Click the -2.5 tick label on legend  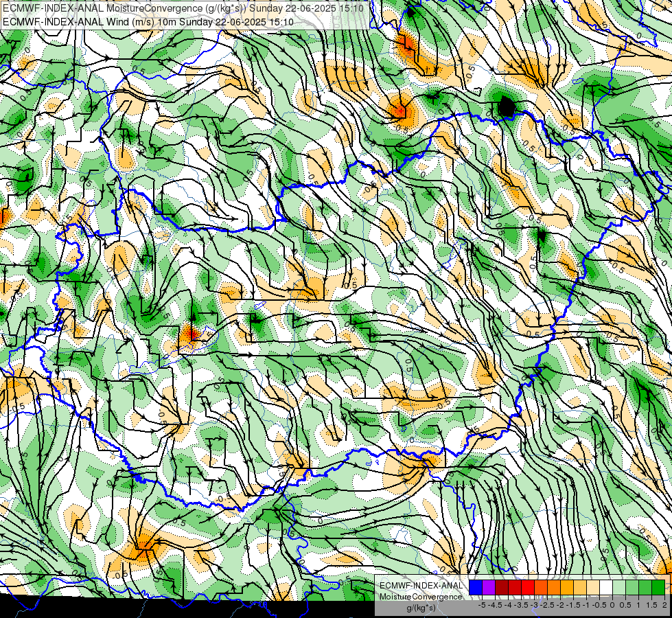tap(547, 605)
